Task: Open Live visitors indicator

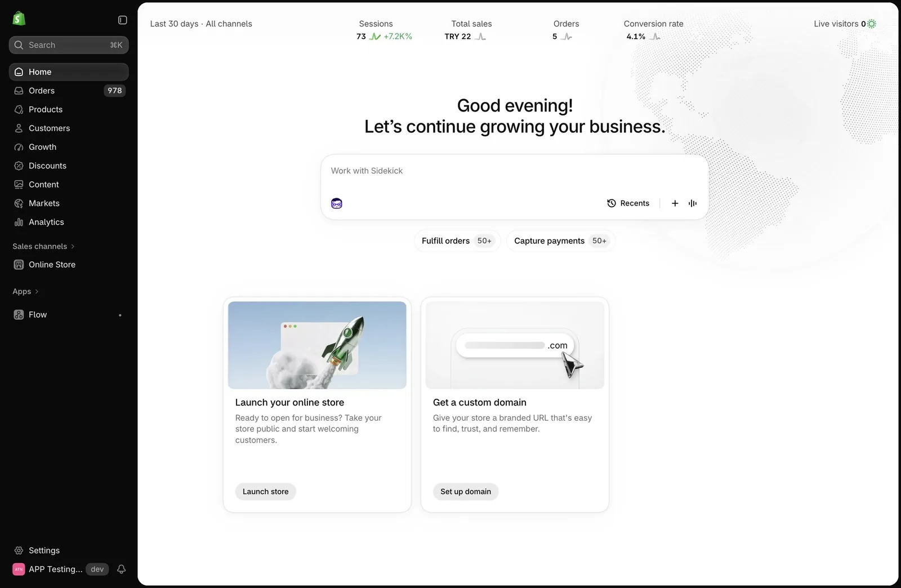Action: tap(845, 24)
